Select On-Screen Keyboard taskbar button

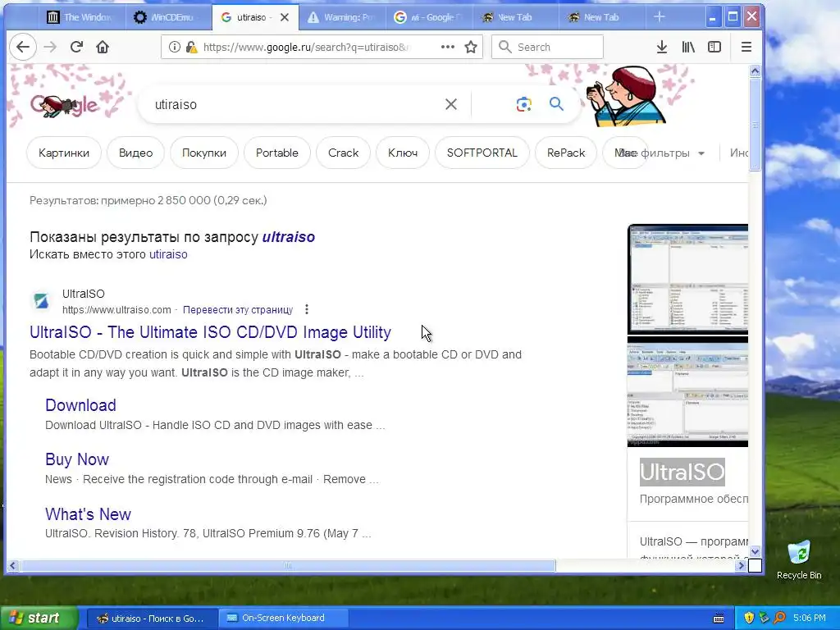(283, 619)
